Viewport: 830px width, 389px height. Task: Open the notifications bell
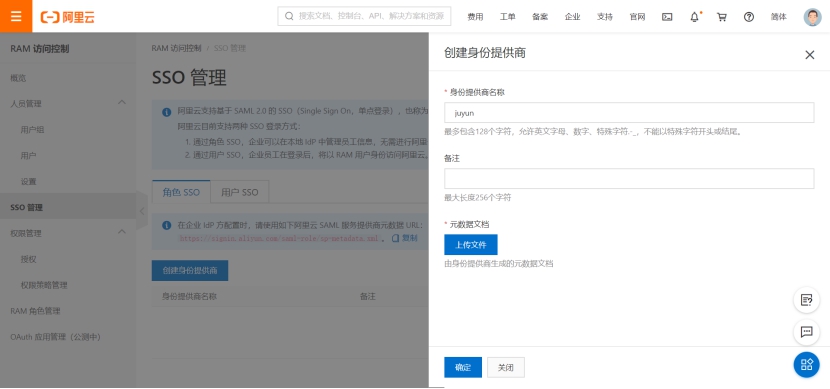[694, 16]
